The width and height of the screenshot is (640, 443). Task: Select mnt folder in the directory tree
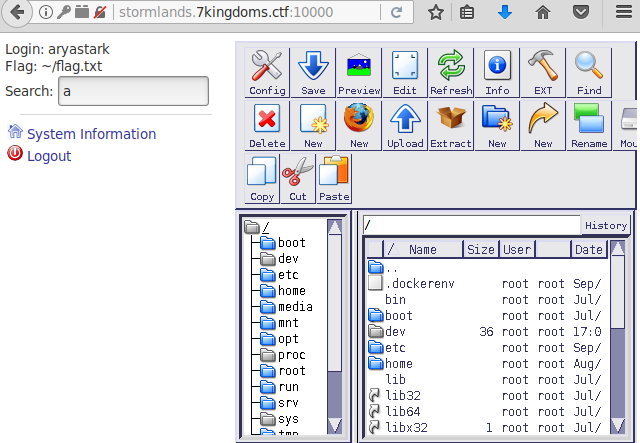tap(288, 323)
